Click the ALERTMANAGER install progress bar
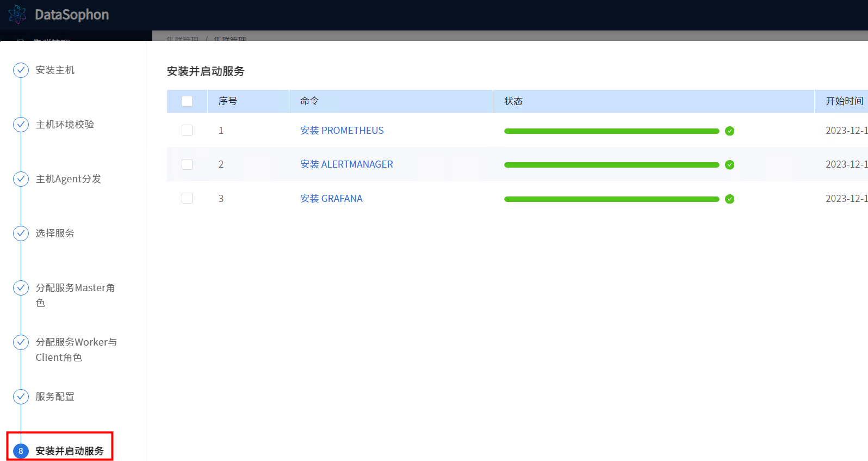This screenshot has height=461, width=868. click(612, 165)
